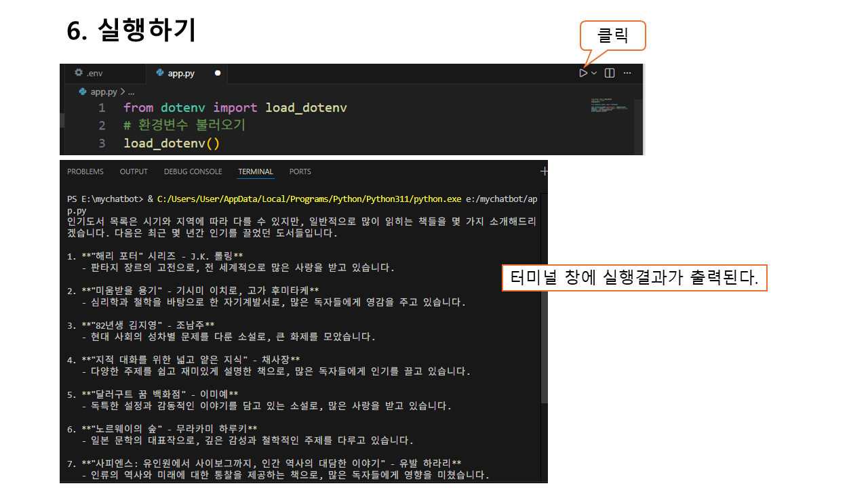The image size is (868, 488).
Task: Click the gear icon on the .env tab
Action: (77, 73)
